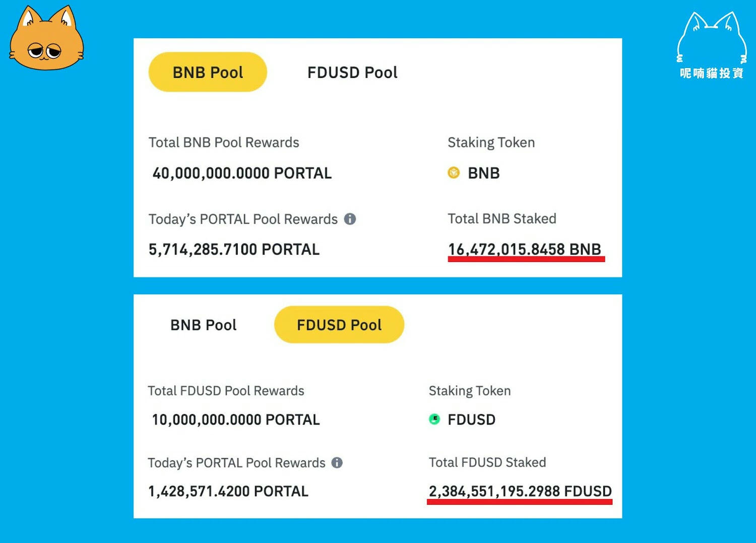
Task: Click the green FDUSD coin icon
Action: 434,419
